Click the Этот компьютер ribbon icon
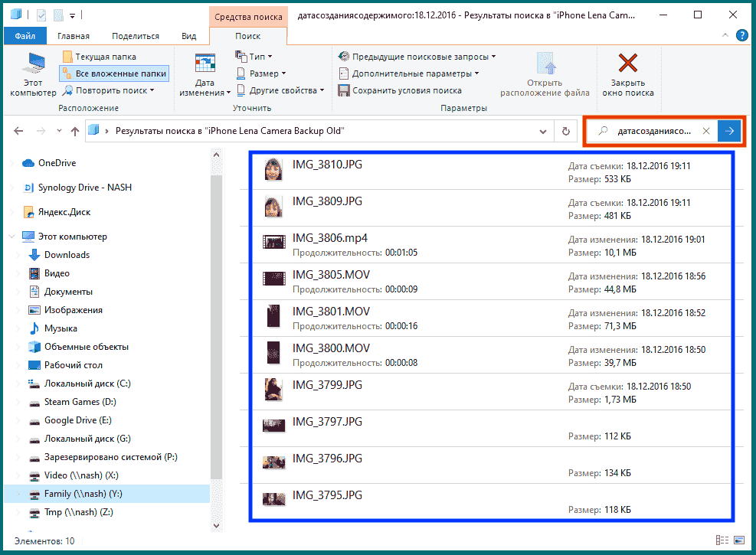 (33, 67)
